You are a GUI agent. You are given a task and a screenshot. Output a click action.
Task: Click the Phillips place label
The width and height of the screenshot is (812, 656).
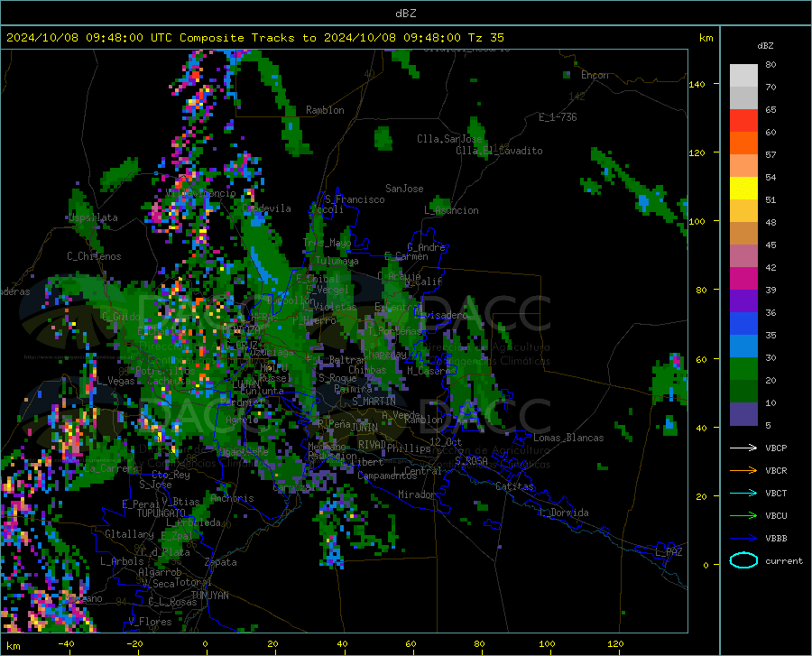[409, 448]
